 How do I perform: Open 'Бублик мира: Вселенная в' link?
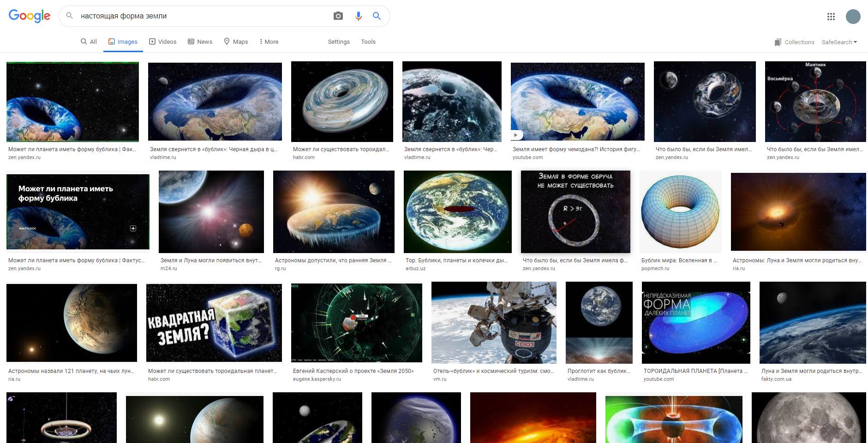[679, 260]
